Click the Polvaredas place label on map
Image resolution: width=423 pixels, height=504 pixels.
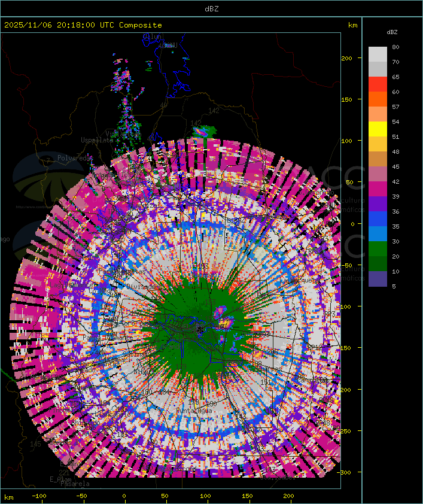74,158
